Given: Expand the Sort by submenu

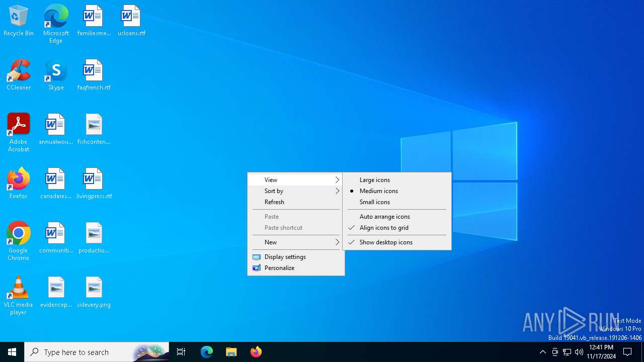Looking at the screenshot, I should click(296, 191).
